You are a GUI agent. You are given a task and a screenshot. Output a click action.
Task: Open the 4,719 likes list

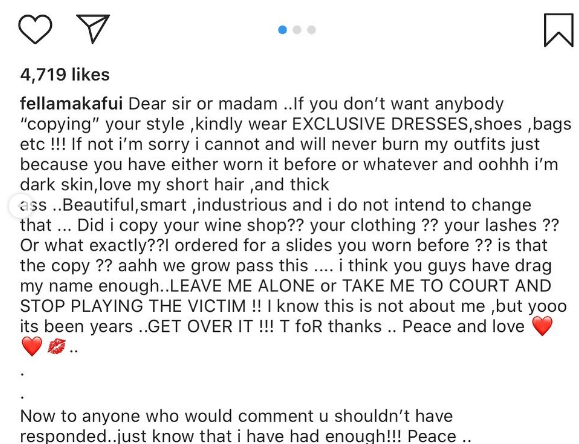pos(65,75)
